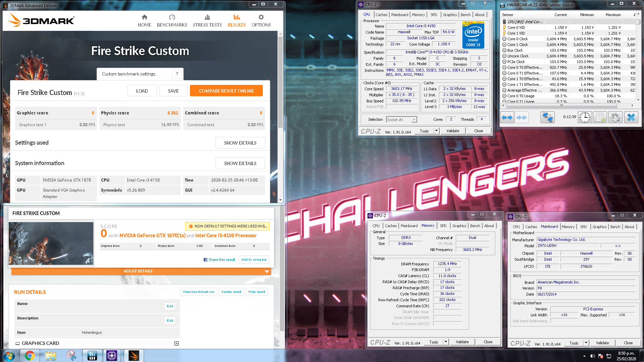Viewport: 644px width, 362px height.
Task: Expand the RESULT DETAILS orange bar arrow
Action: click(267, 271)
